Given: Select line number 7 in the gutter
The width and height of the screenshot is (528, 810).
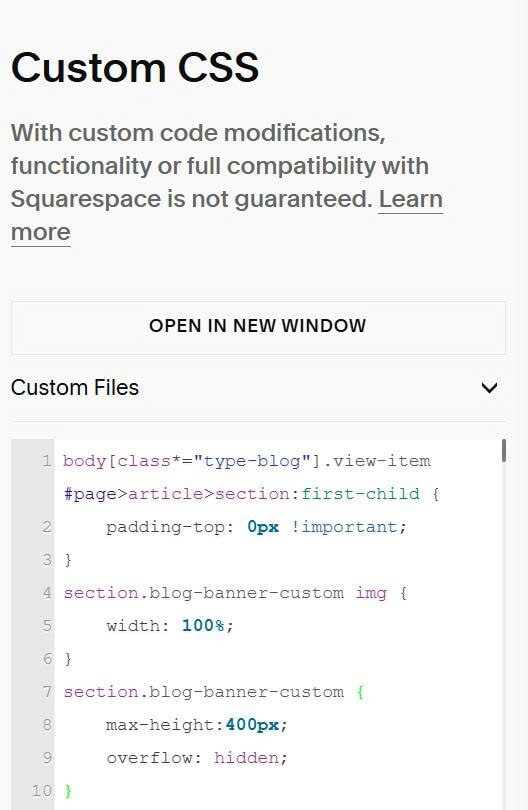Looking at the screenshot, I should 47,692.
